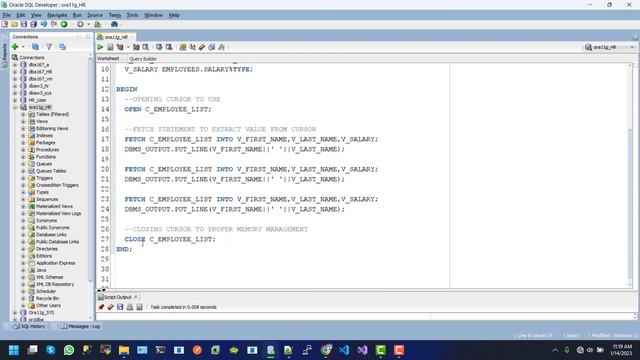Click the filter funnel icon in Connections panel
Image resolution: width=640 pixels, height=360 pixels.
49,47
